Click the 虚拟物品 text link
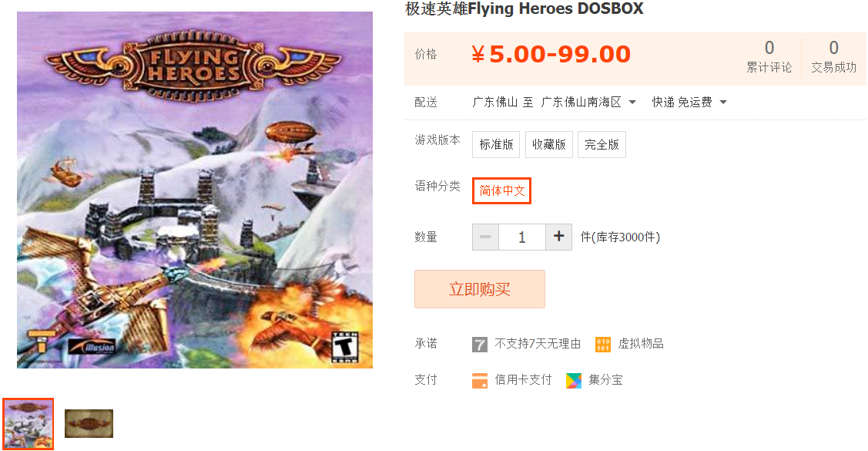This screenshot has height=451, width=868. click(641, 344)
